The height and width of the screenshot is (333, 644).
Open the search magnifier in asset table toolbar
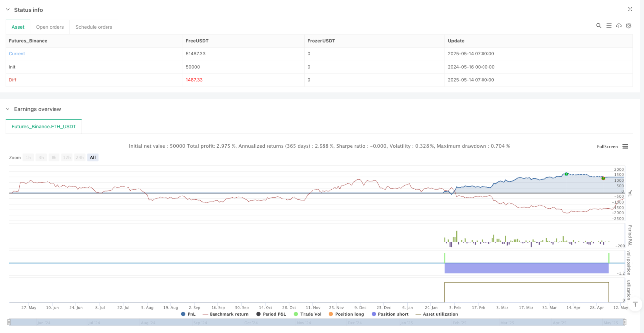click(x=599, y=26)
